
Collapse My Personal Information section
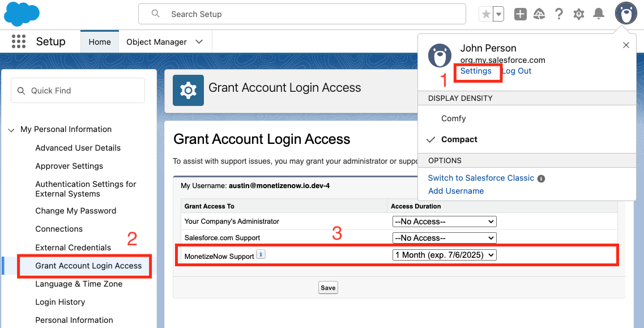tap(11, 130)
